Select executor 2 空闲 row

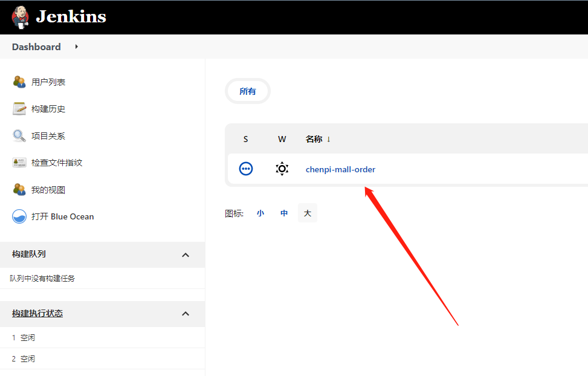point(102,358)
